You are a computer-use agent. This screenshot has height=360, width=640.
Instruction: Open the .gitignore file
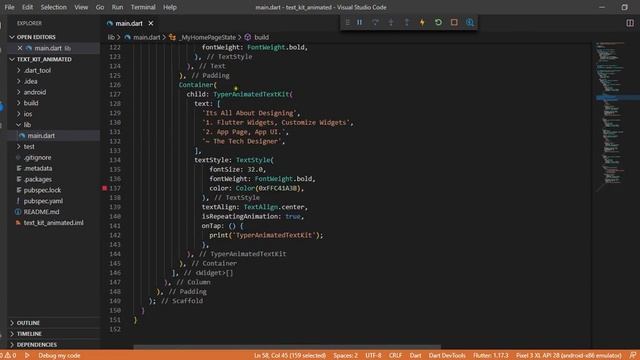(x=37, y=158)
